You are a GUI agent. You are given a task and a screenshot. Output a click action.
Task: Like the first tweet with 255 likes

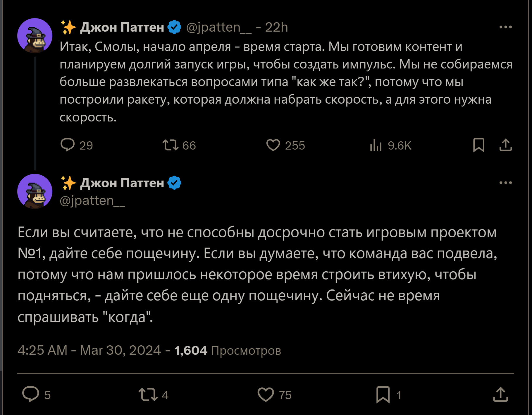(x=273, y=145)
